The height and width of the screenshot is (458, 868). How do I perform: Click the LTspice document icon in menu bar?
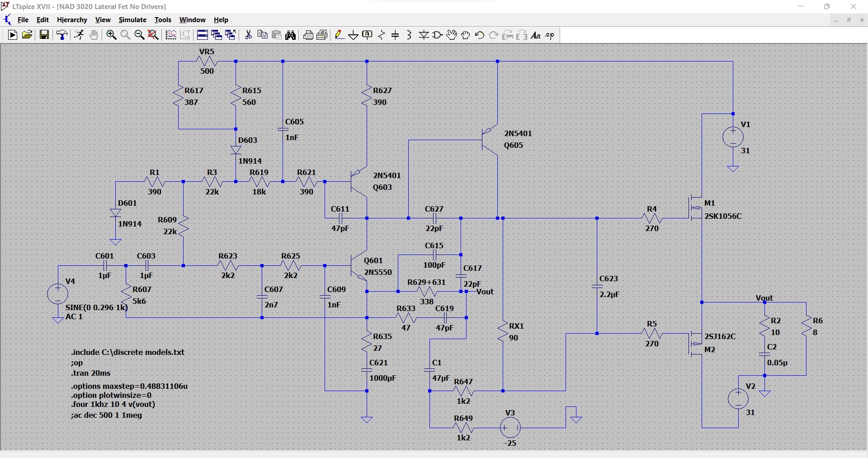tap(8, 20)
